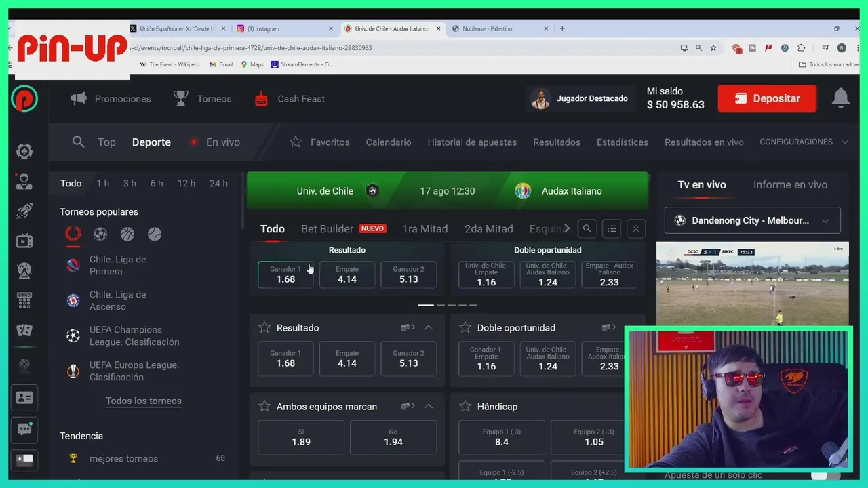Click the search magnifier next to Top

[x=79, y=142]
